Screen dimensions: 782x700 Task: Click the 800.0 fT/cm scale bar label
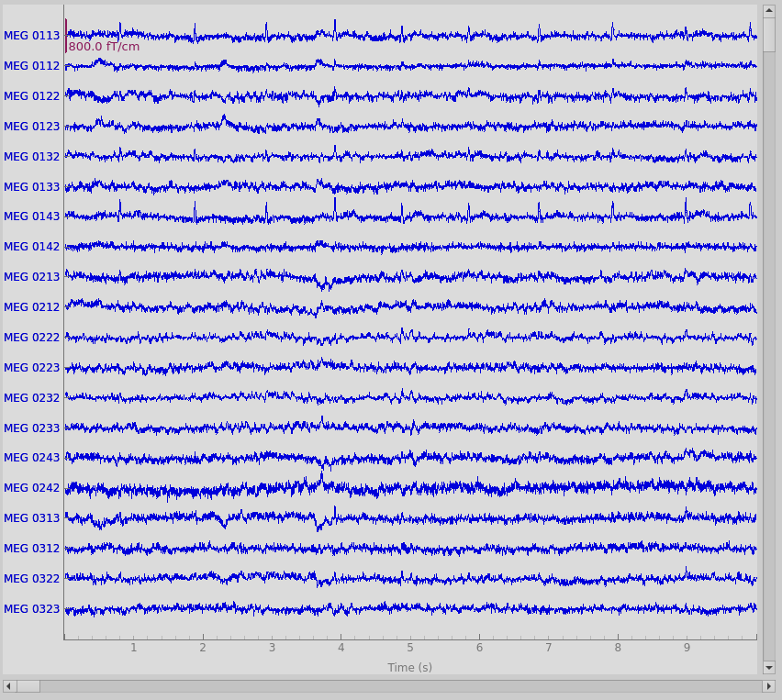pyautogui.click(x=104, y=47)
